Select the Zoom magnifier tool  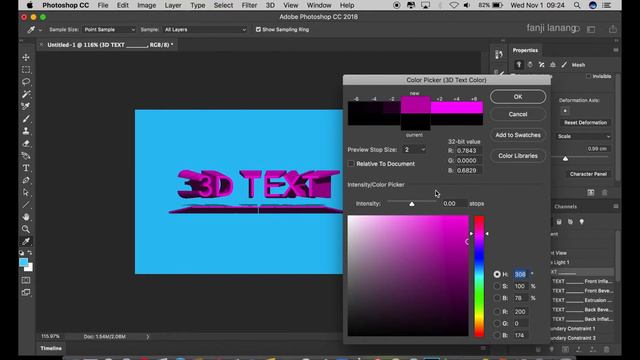pyautogui.click(x=26, y=229)
